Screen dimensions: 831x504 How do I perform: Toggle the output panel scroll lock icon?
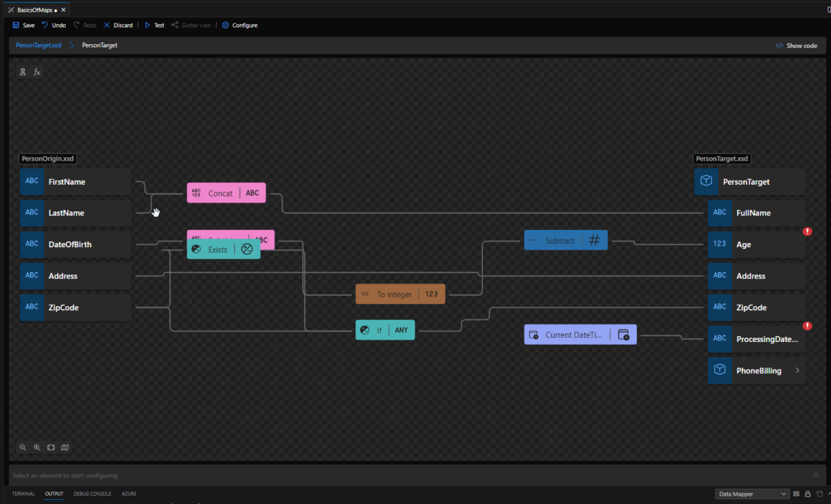click(x=807, y=494)
